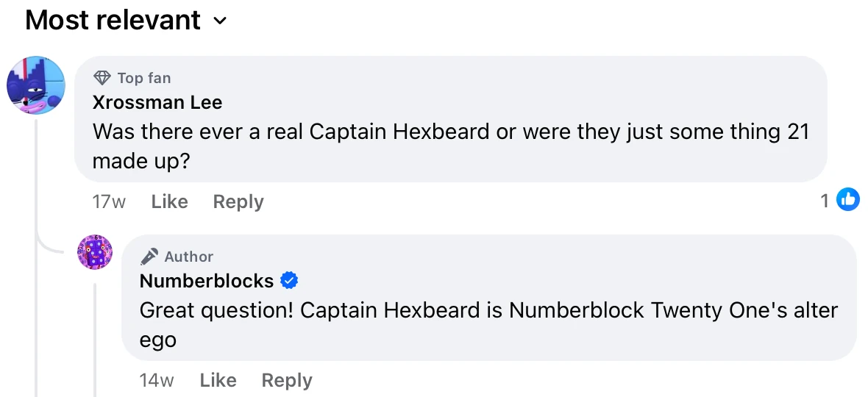Image resolution: width=868 pixels, height=397 pixels.
Task: Click the Author microphone badge icon
Action: pos(149,257)
